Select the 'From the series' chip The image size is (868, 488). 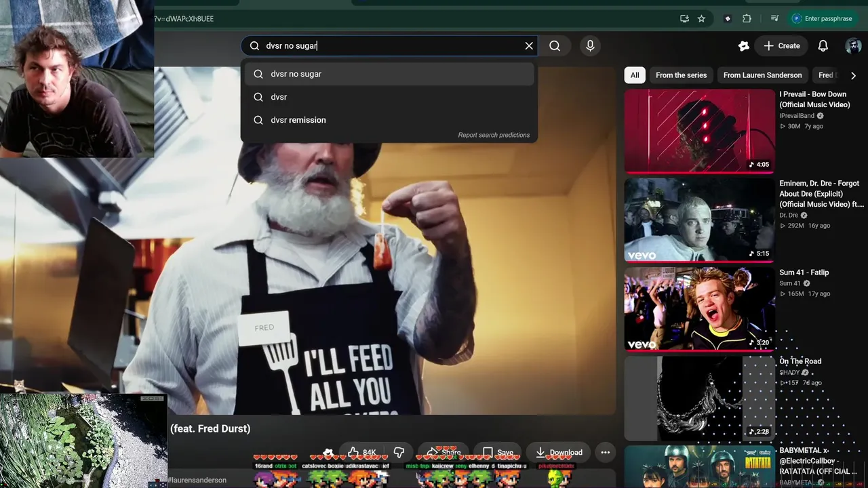click(681, 75)
